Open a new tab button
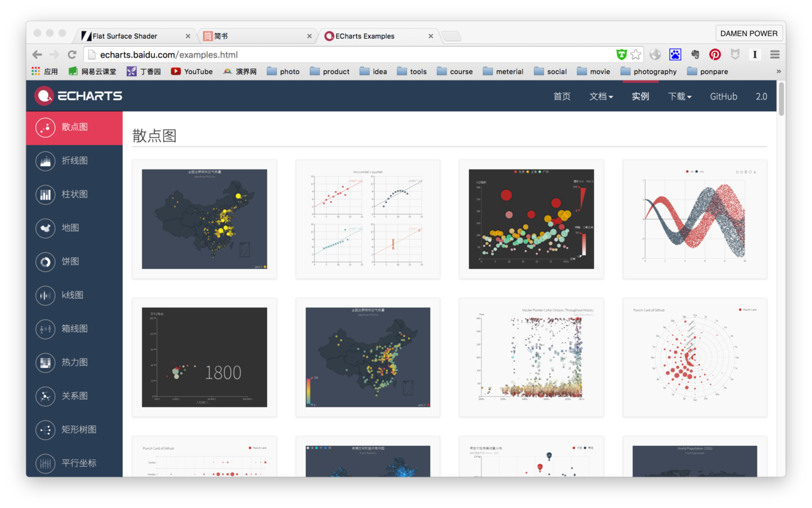 pyautogui.click(x=451, y=36)
